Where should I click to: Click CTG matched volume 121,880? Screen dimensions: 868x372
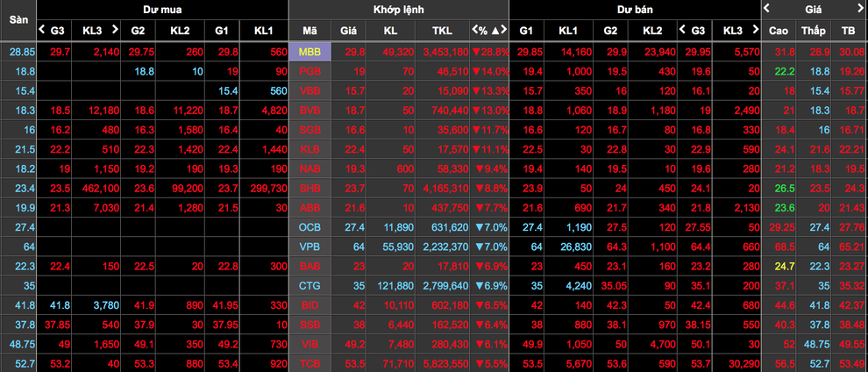coord(395,286)
